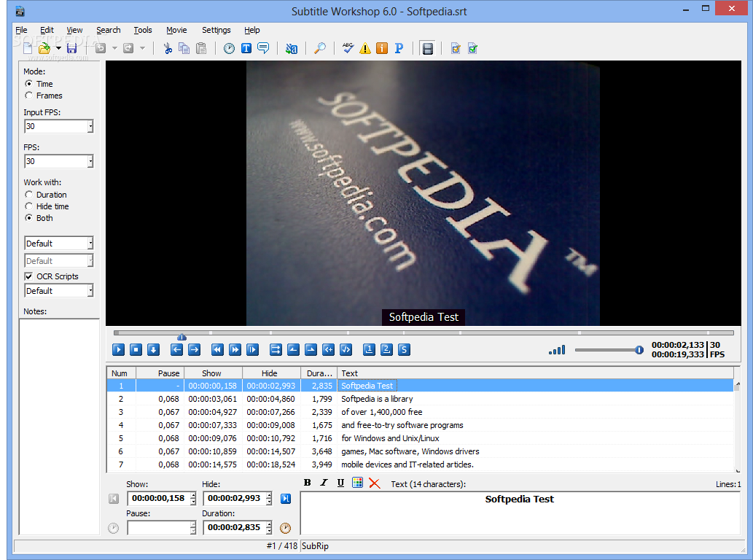Viewport: 753px width, 560px height.
Task: Open the FPS combo box
Action: coord(90,161)
